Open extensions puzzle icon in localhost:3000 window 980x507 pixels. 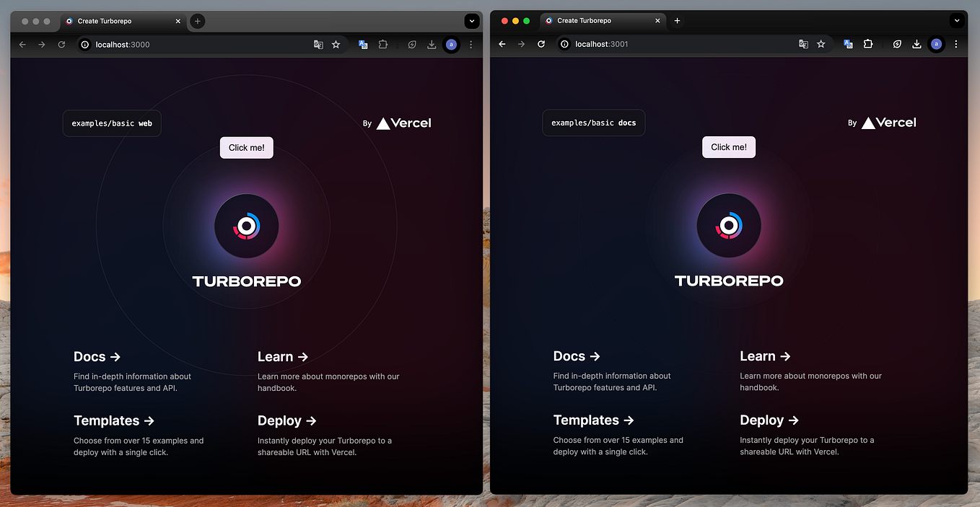(x=383, y=45)
